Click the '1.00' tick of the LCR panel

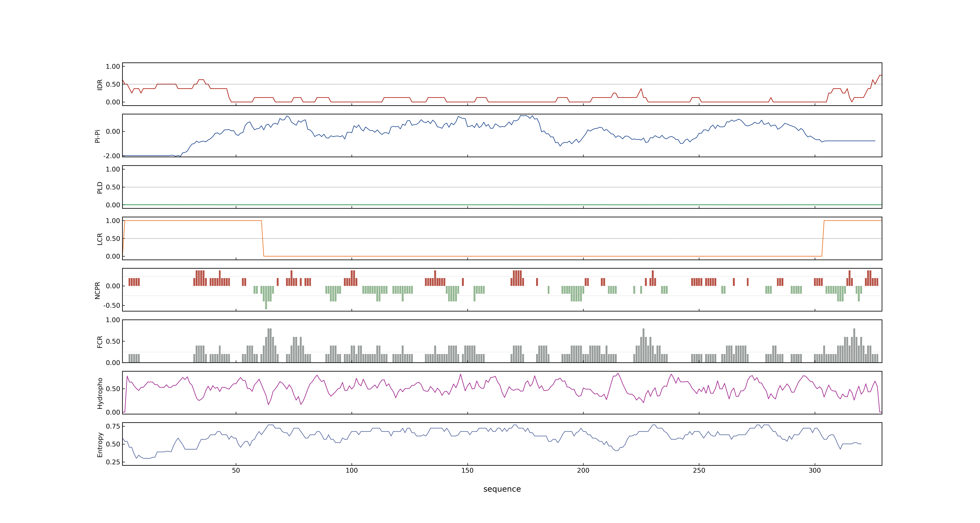tap(113, 221)
